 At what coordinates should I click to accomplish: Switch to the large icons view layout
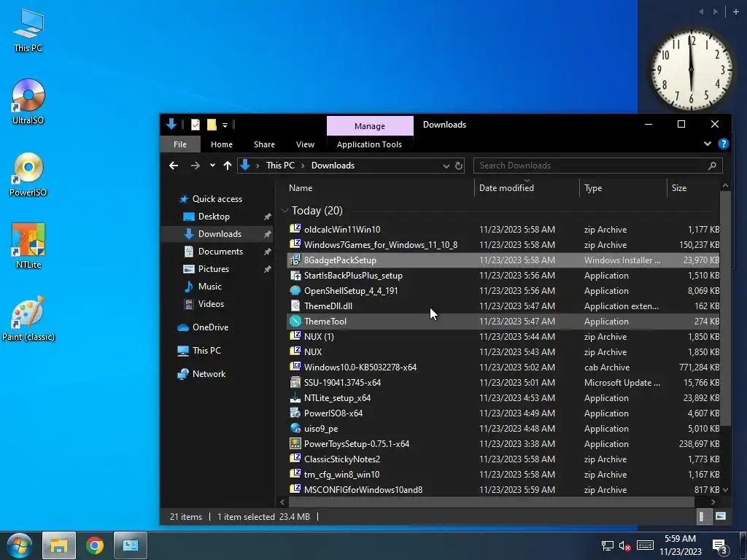point(720,517)
